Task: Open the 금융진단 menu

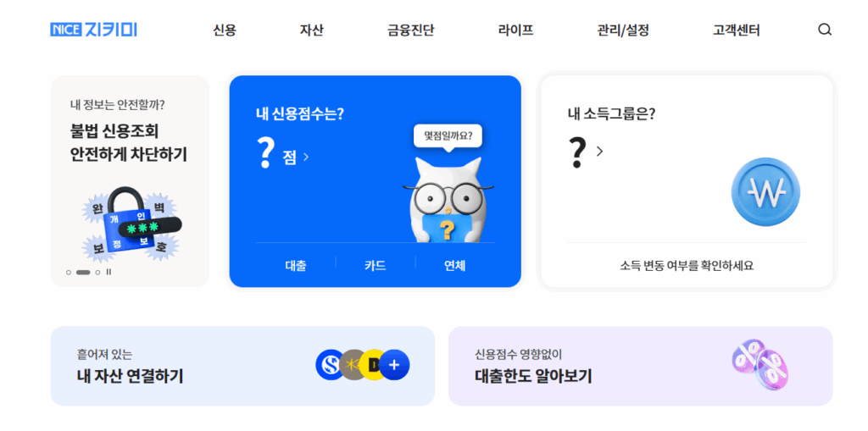Action: (x=411, y=30)
